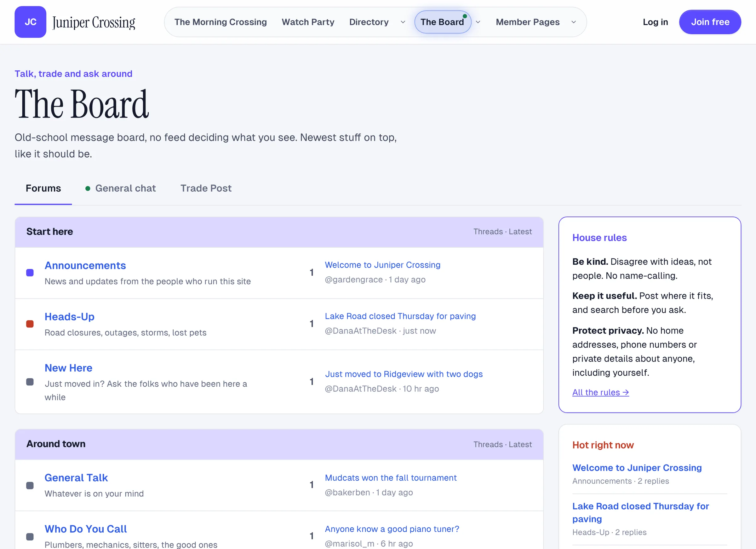Open the New Here forum
The width and height of the screenshot is (756, 549).
tap(69, 368)
